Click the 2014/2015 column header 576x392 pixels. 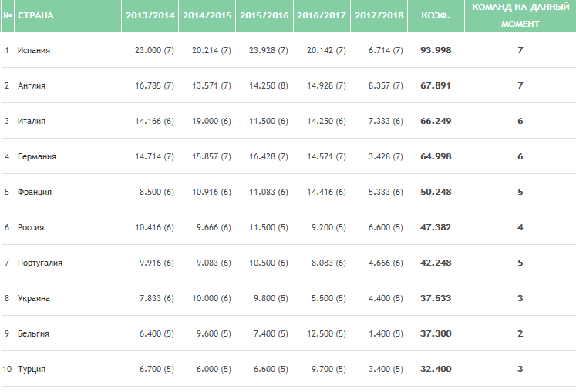point(206,15)
